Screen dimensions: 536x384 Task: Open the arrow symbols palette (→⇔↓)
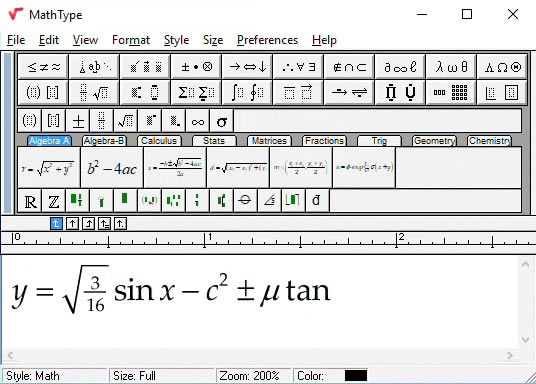coord(247,66)
